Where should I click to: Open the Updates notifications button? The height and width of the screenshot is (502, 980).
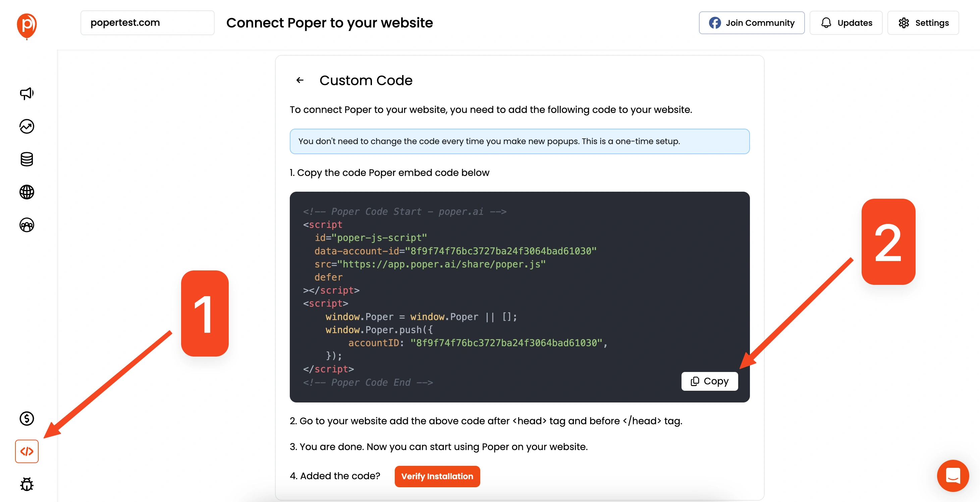pyautogui.click(x=846, y=23)
